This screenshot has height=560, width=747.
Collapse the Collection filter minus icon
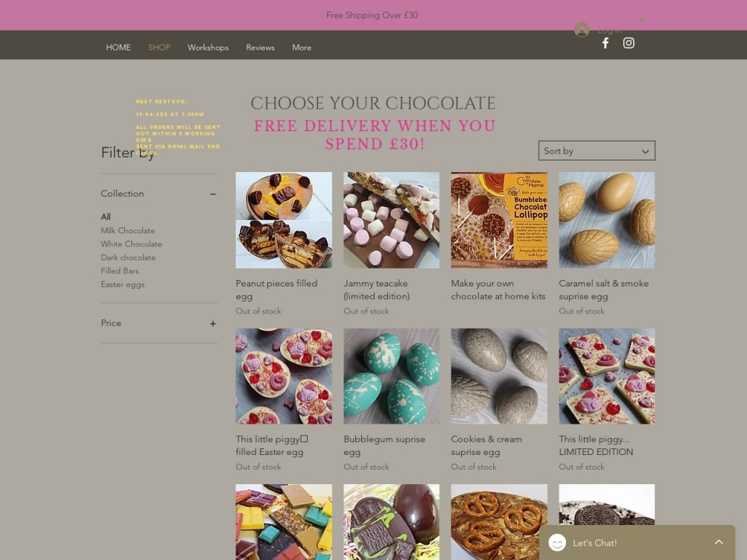pos(213,194)
